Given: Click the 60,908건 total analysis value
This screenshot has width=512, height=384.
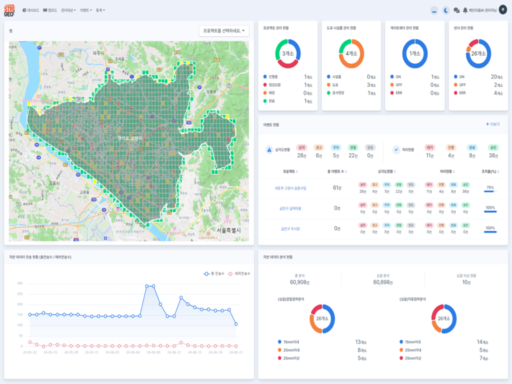Looking at the screenshot, I should [x=299, y=282].
